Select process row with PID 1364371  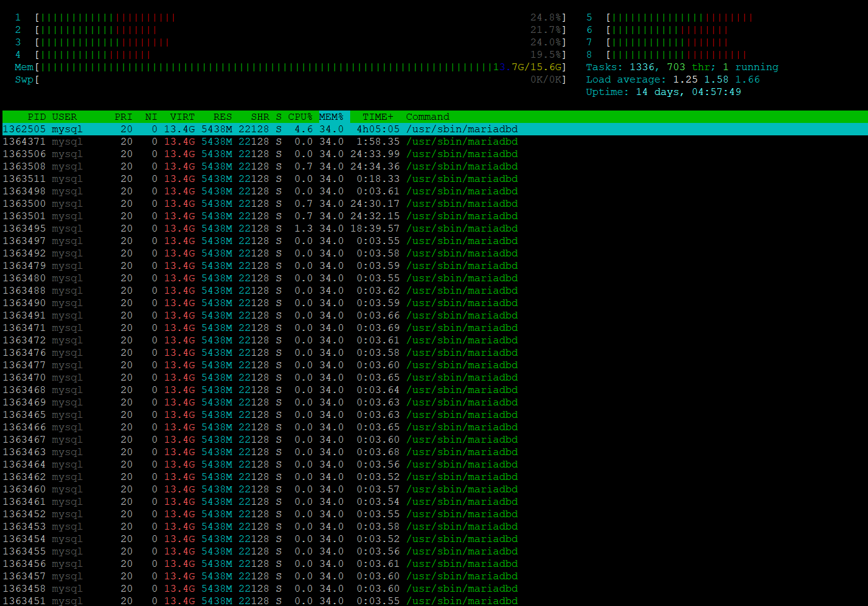pyautogui.click(x=261, y=142)
